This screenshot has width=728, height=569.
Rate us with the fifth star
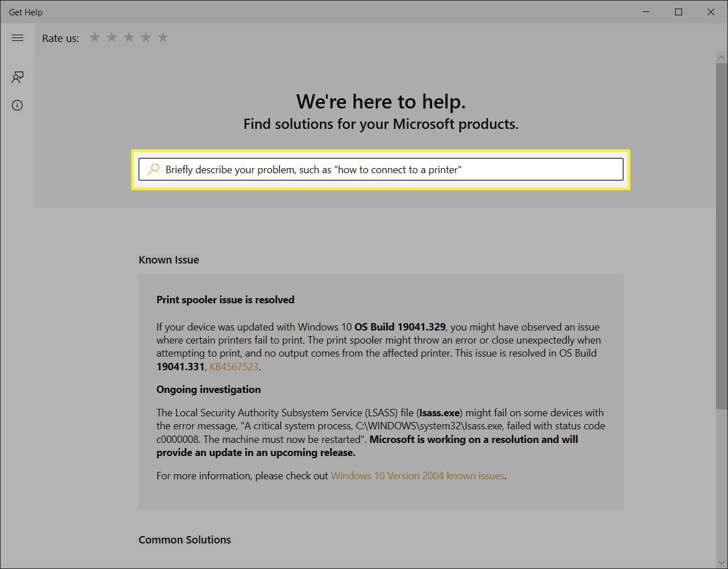click(163, 37)
